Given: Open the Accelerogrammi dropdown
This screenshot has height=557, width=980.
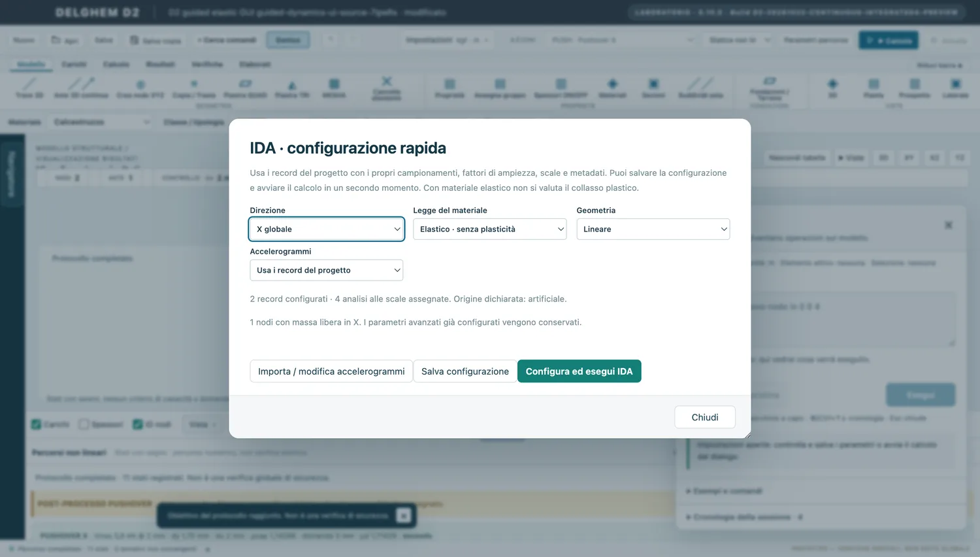Looking at the screenshot, I should point(327,270).
